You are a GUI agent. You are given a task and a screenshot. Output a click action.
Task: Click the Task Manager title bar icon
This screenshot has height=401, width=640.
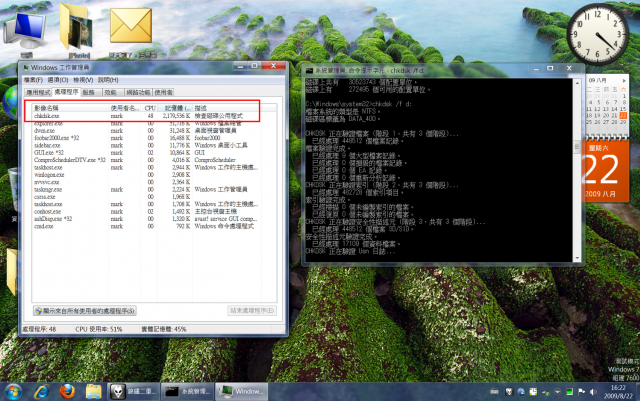click(x=26, y=67)
